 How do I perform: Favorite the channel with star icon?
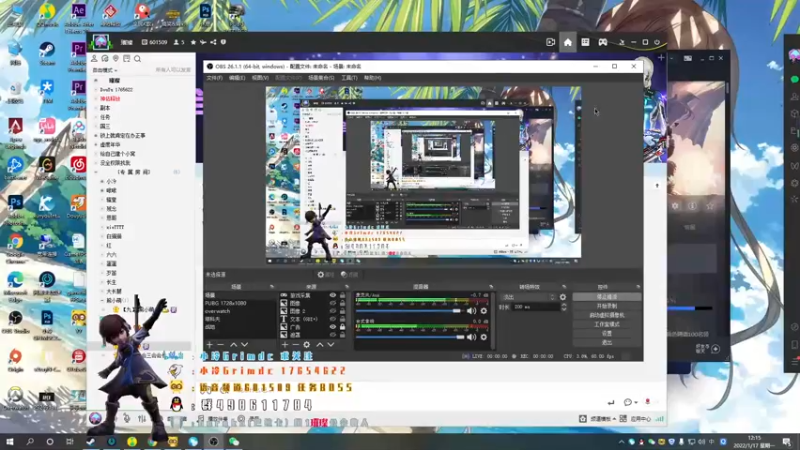coord(193,42)
